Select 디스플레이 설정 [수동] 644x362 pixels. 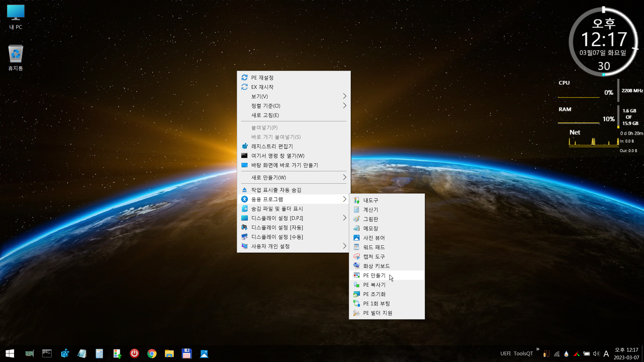click(293, 237)
